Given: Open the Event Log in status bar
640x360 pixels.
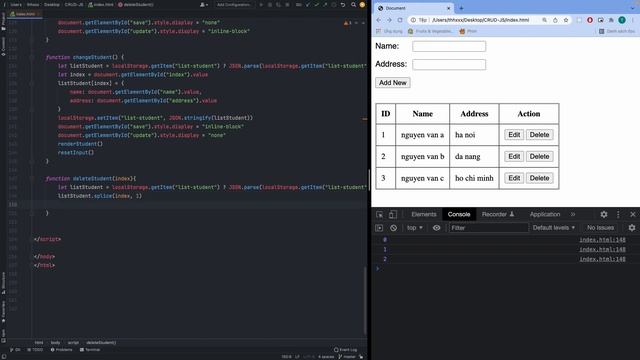Looking at the screenshot, I should [345, 350].
